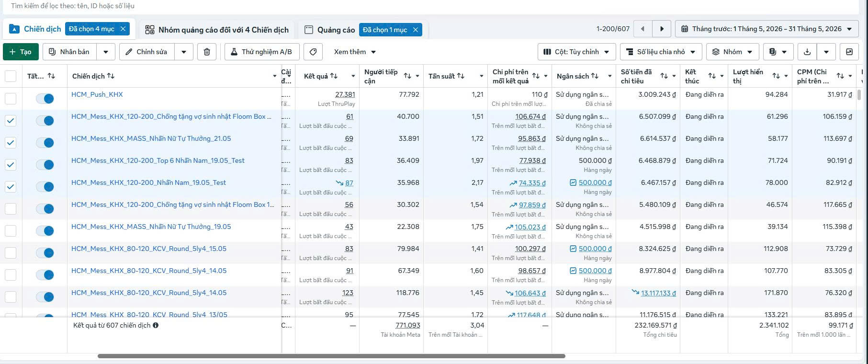Go to previous page arrow
Image resolution: width=868 pixels, height=364 pixels.
coord(643,29)
